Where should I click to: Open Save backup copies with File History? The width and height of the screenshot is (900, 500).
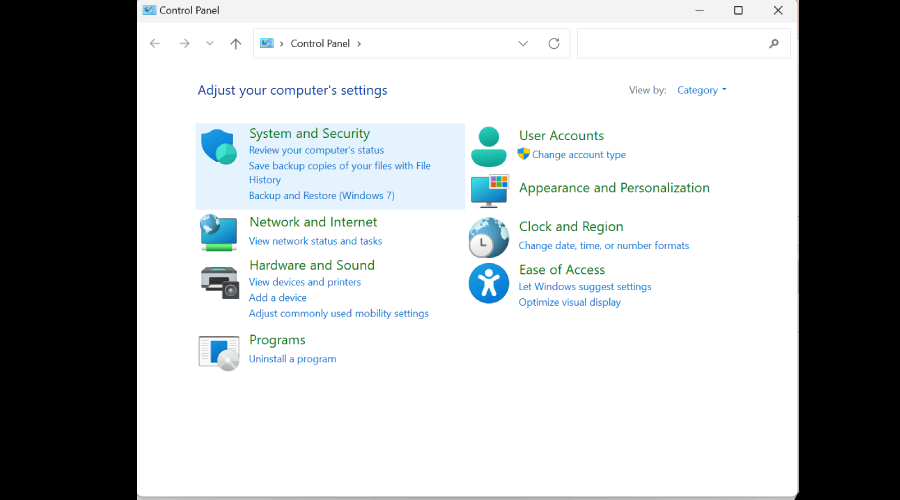click(339, 173)
